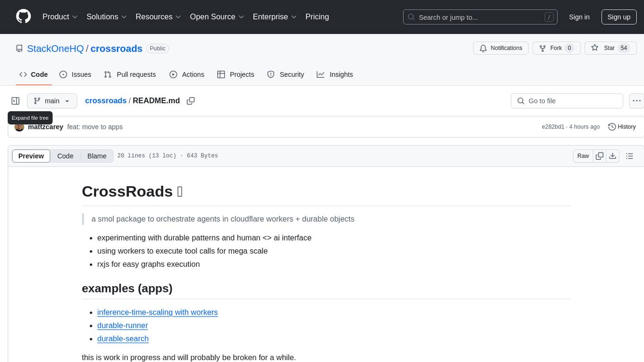The width and height of the screenshot is (644, 362).
Task: Open the Insights tab
Action: coord(335,74)
